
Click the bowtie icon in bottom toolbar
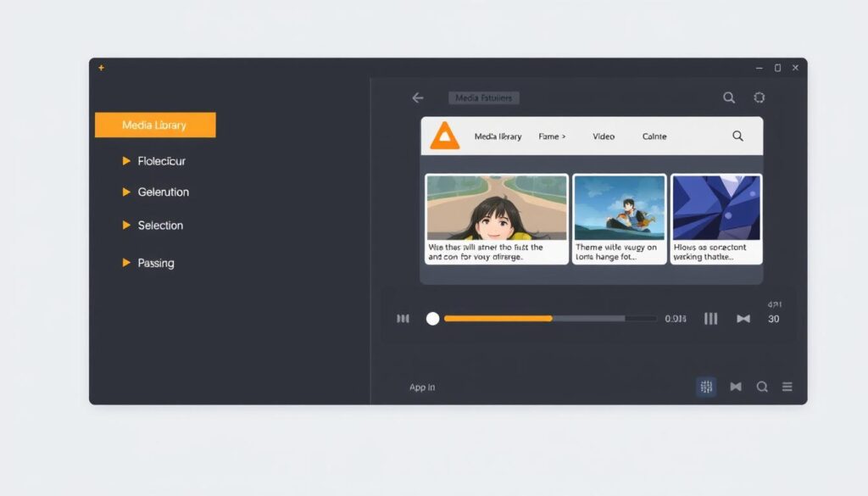736,387
